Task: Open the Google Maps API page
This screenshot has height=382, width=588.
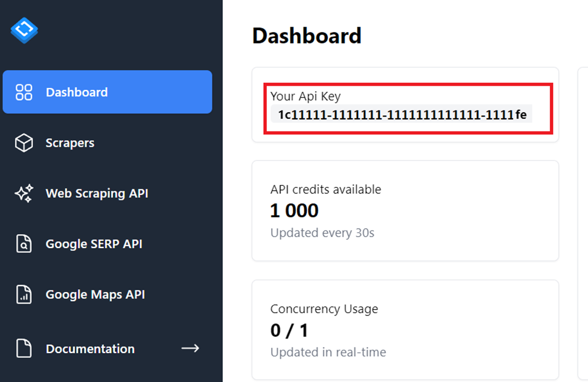Action: click(x=95, y=294)
